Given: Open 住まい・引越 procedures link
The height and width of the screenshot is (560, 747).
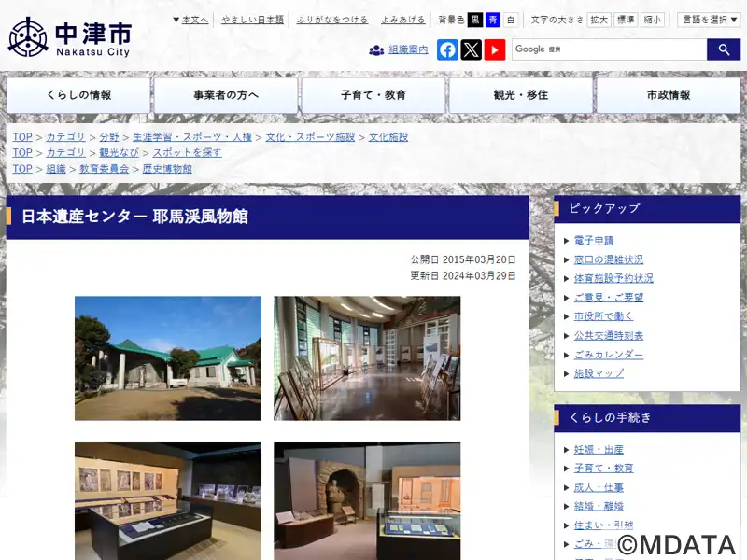Looking at the screenshot, I should point(603,525).
